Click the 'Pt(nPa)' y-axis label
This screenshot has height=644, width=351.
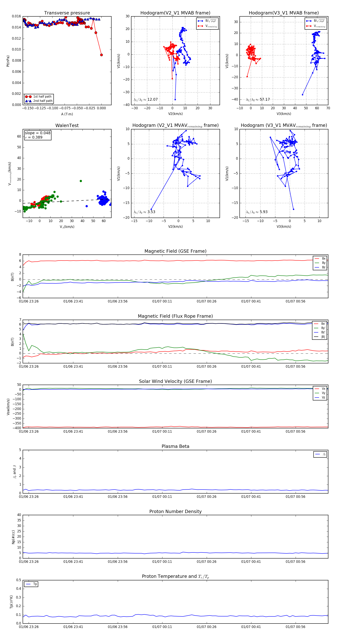[8, 61]
